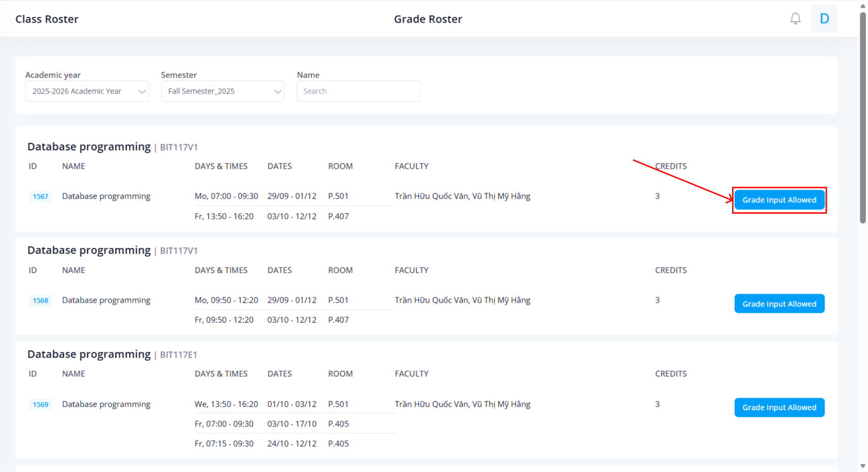Open class ID badge 1569

[x=40, y=404]
